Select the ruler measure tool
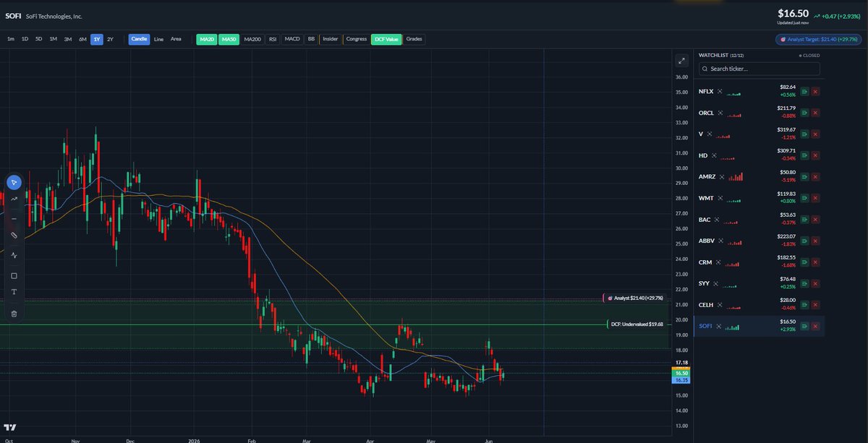The image size is (868, 443). (14, 236)
